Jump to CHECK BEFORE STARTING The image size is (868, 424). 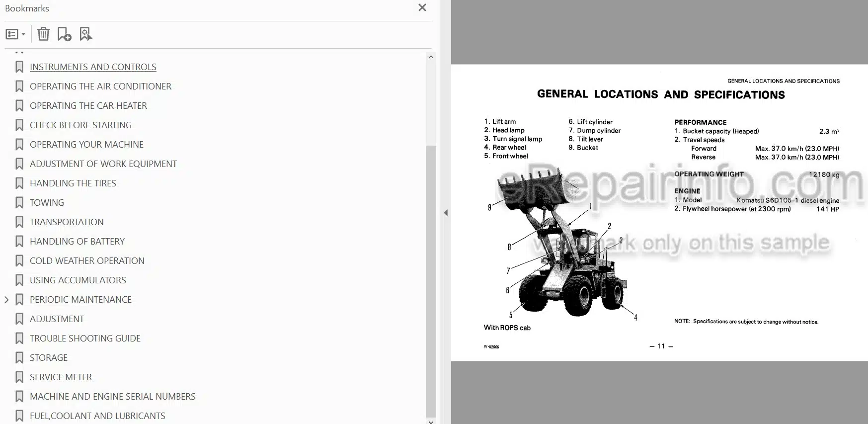(80, 125)
